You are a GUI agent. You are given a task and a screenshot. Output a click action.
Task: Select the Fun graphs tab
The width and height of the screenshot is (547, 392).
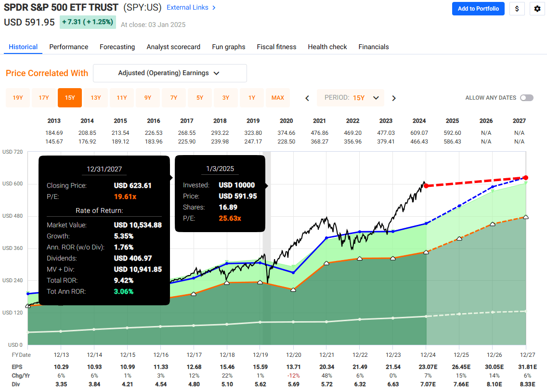click(x=228, y=47)
